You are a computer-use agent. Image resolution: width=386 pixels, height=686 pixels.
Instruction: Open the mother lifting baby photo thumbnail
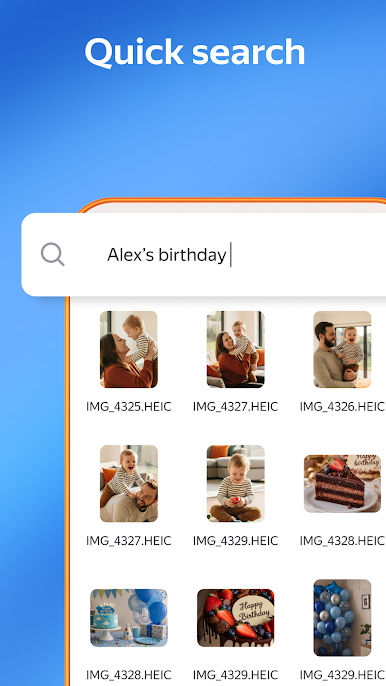click(x=129, y=349)
